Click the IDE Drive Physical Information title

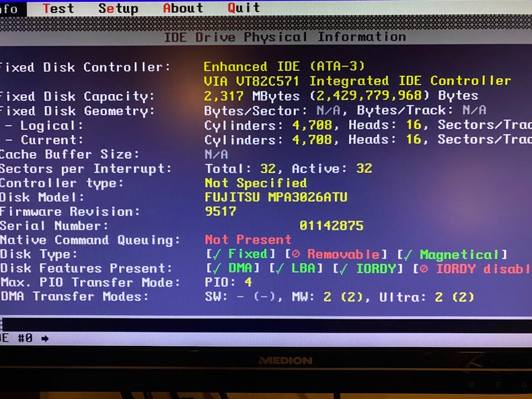(285, 37)
